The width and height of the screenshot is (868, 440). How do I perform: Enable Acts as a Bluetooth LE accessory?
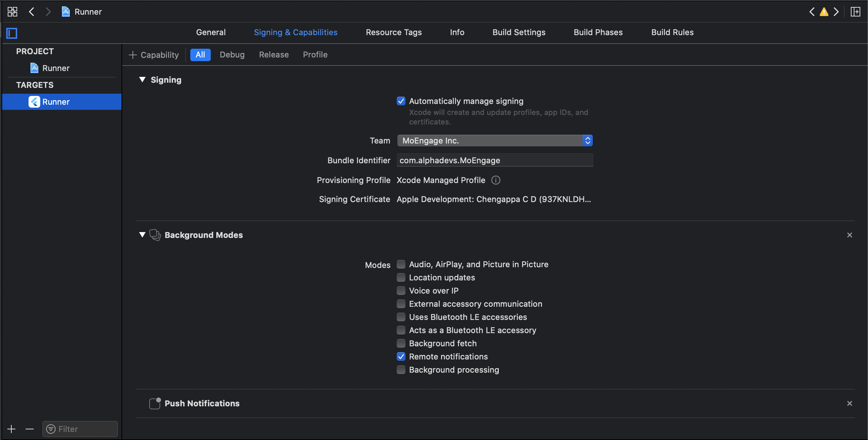tap(401, 330)
